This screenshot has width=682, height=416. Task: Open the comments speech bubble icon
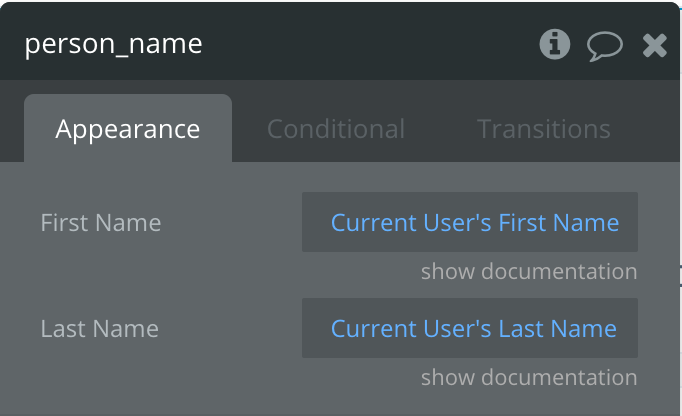pos(605,46)
